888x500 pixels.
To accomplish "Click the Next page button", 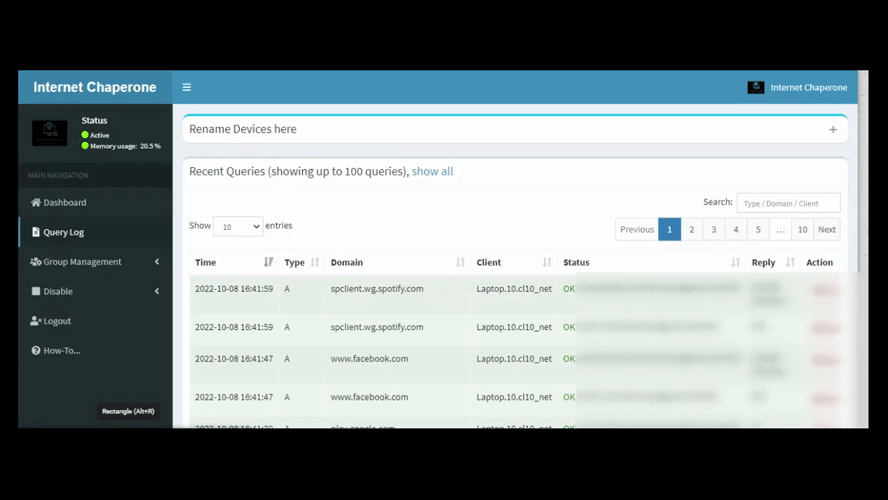I will 827,229.
